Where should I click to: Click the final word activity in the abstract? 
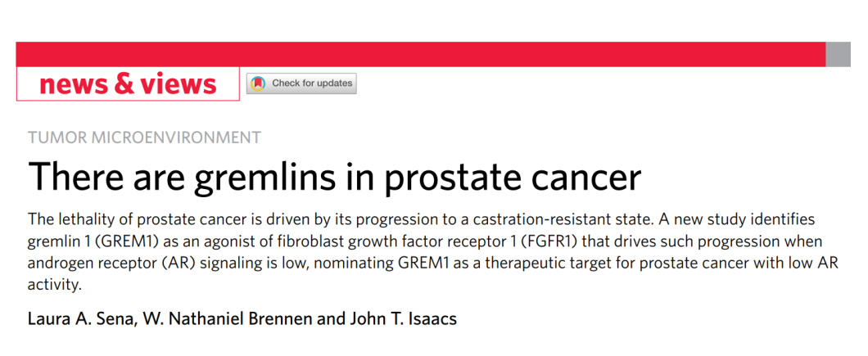(54, 286)
